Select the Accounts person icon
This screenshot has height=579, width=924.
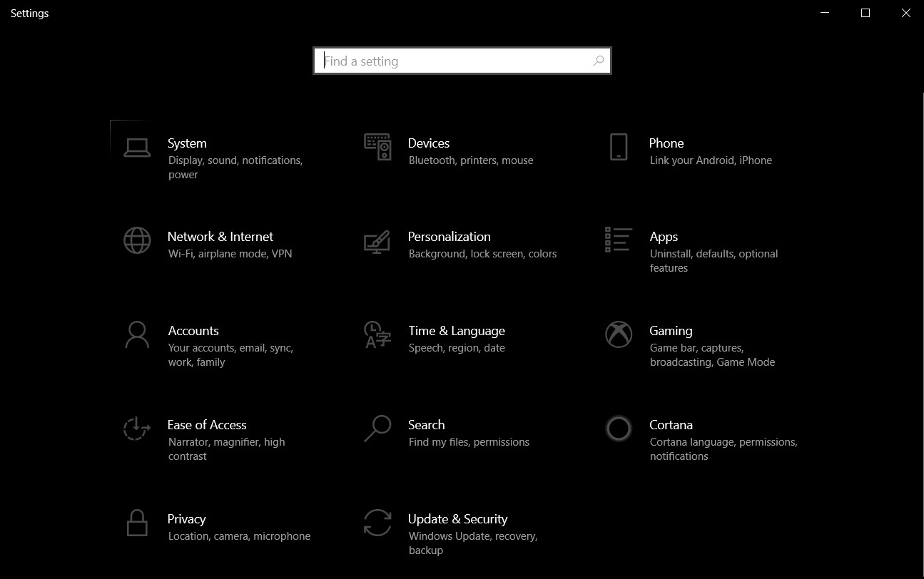[137, 334]
